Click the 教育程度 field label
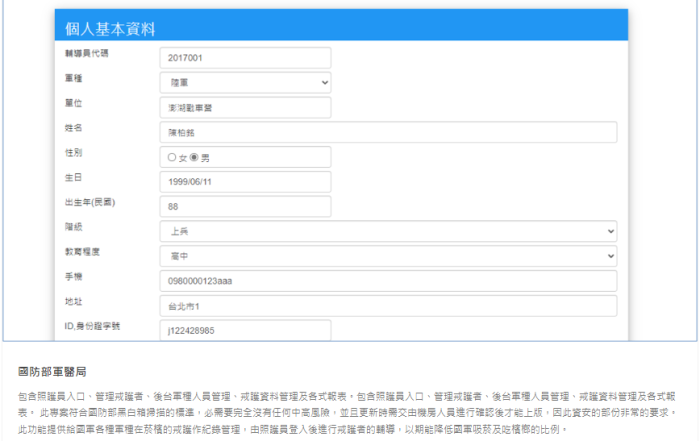700x441 pixels. 81,251
